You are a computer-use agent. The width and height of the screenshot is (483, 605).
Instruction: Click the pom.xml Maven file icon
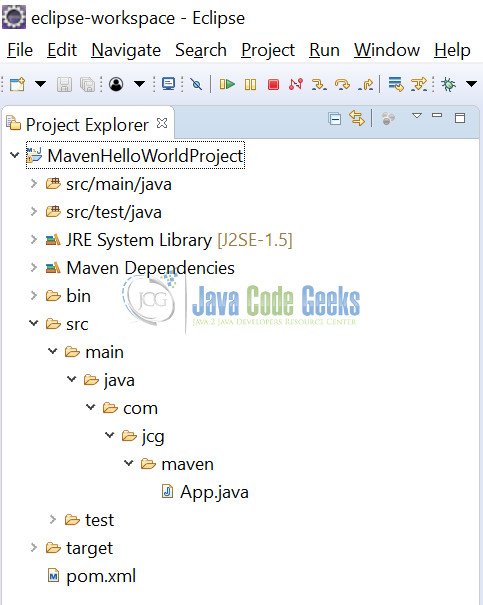(54, 576)
